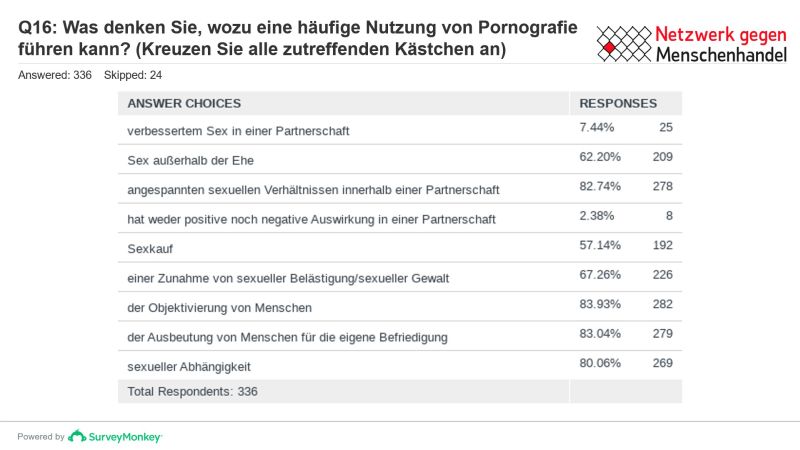The image size is (800, 450).
Task: Click the RESPONSES column header
Action: 618,103
